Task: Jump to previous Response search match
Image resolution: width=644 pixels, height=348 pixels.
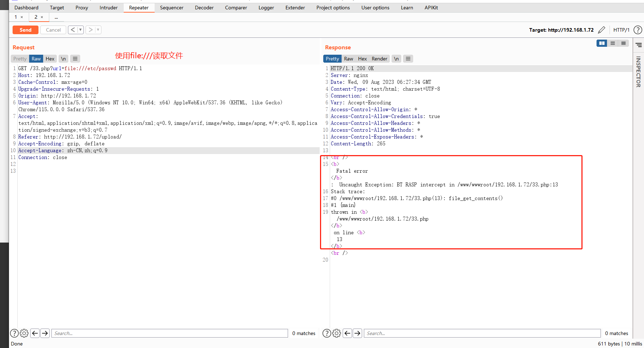Action: click(347, 333)
